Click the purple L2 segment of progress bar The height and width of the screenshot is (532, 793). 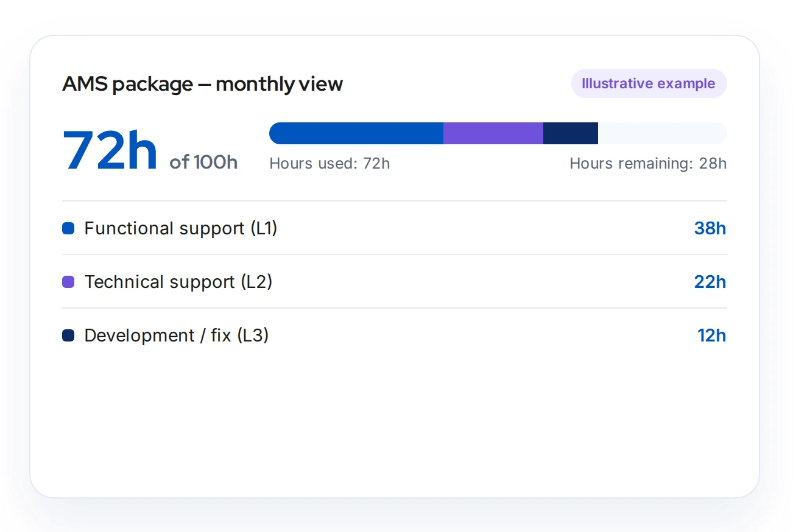(493, 133)
